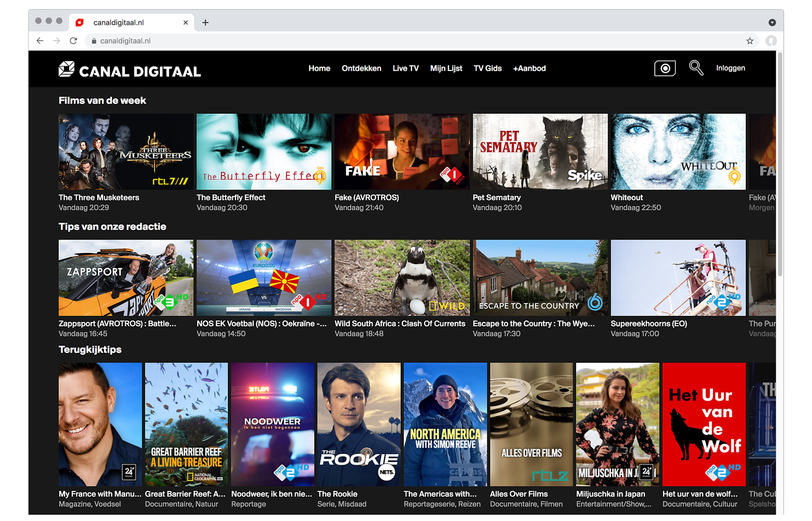The height and width of the screenshot is (521, 812).
Task: Open North America with Simon Reeve poster
Action: coord(445,425)
